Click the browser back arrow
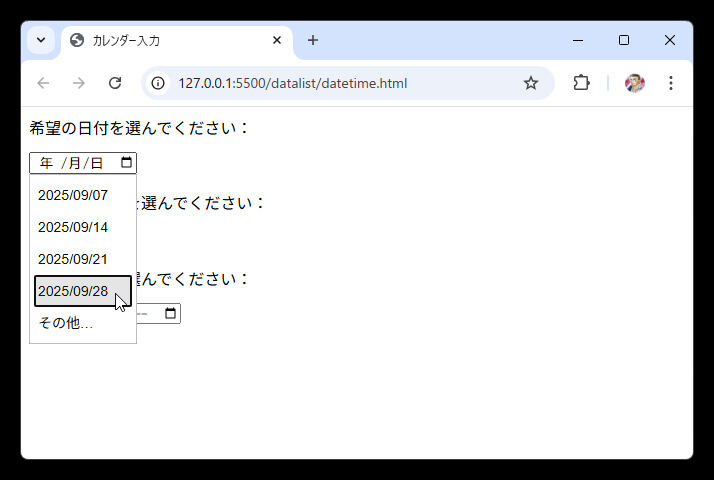The image size is (714, 480). click(x=43, y=83)
